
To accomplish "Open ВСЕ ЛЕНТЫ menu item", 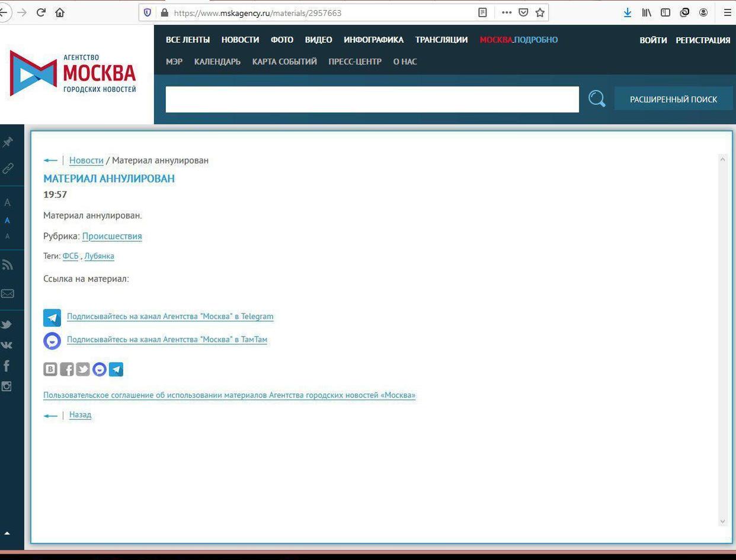I will click(188, 40).
